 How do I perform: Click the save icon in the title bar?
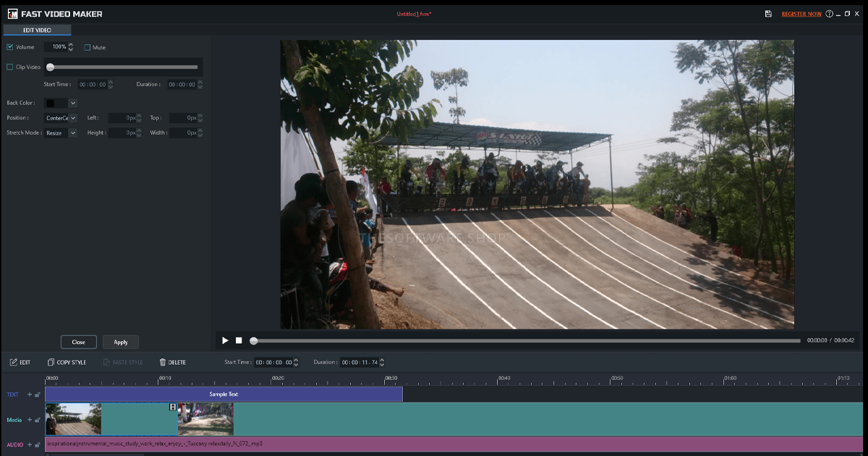click(x=768, y=14)
